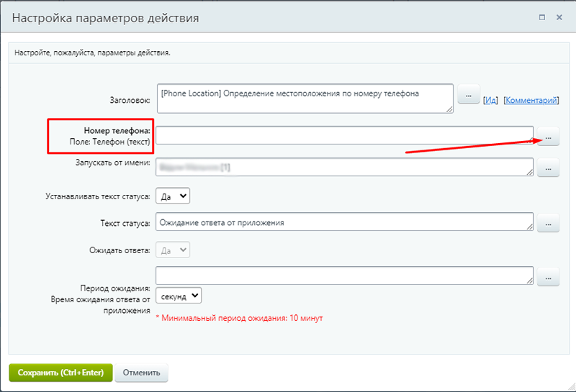Open the Комментарий link
This screenshot has height=392, width=576.
pos(531,101)
